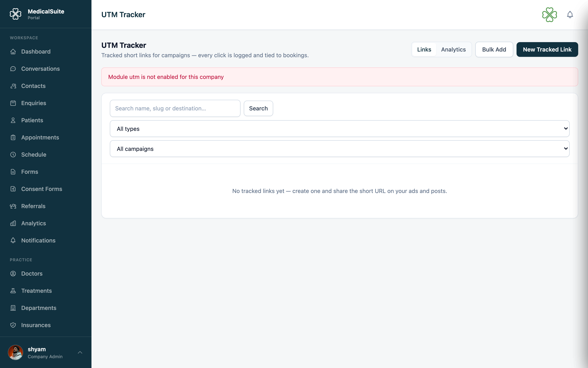
Task: Open Dashboard from the sidebar
Action: coord(36,52)
